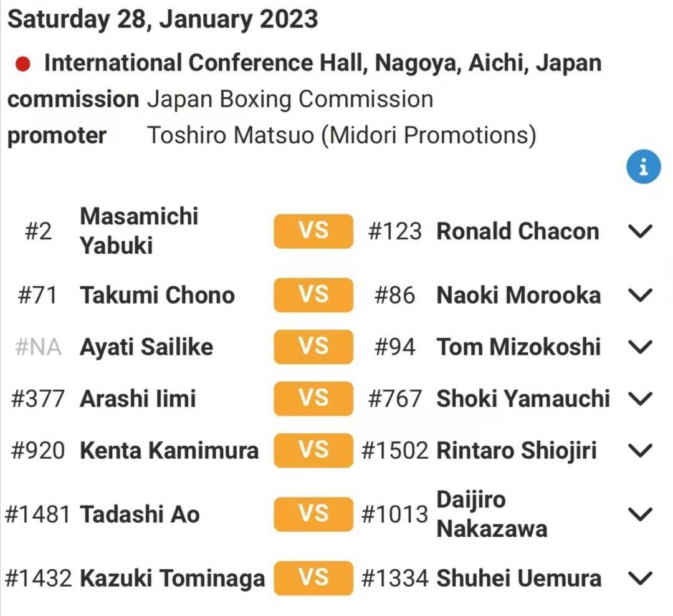Image resolution: width=673 pixels, height=616 pixels.
Task: Click VS button for Iimi vs Yamauchi
Action: tap(313, 398)
